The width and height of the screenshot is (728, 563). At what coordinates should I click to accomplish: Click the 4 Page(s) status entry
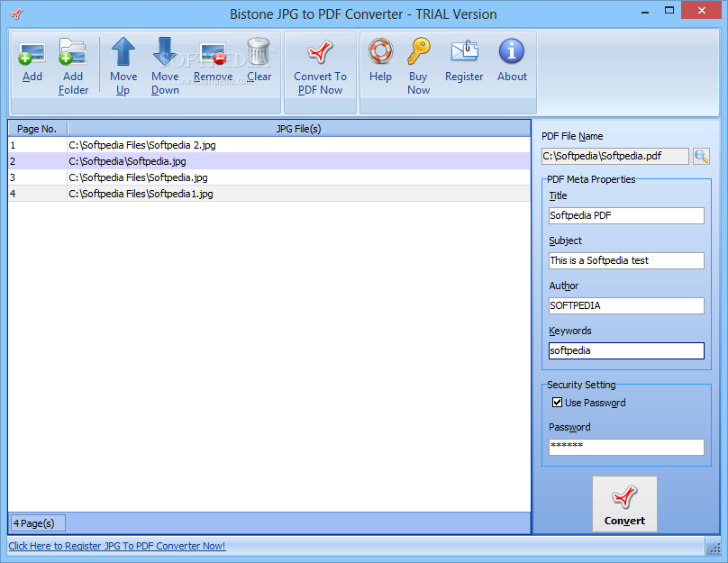pos(38,523)
